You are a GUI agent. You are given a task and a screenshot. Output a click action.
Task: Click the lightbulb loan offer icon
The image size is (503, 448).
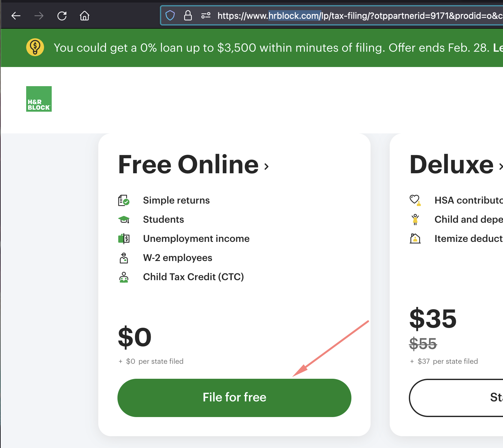pos(35,47)
